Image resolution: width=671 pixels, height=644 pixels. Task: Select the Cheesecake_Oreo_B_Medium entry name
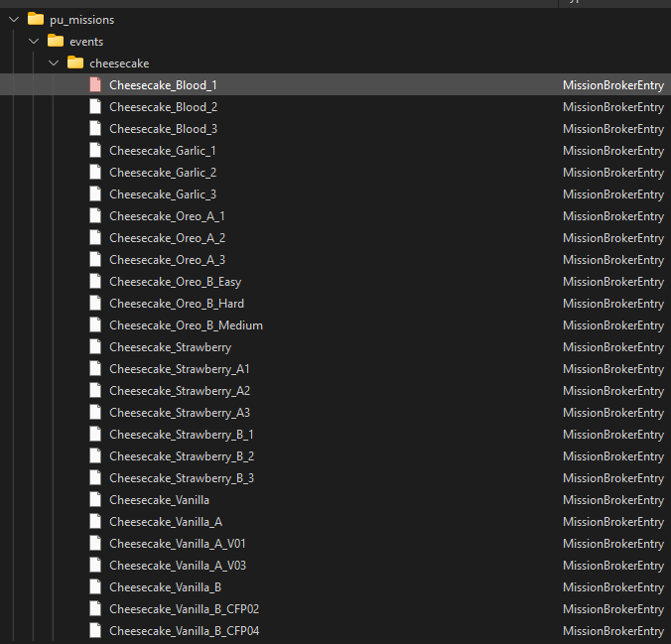click(x=187, y=325)
